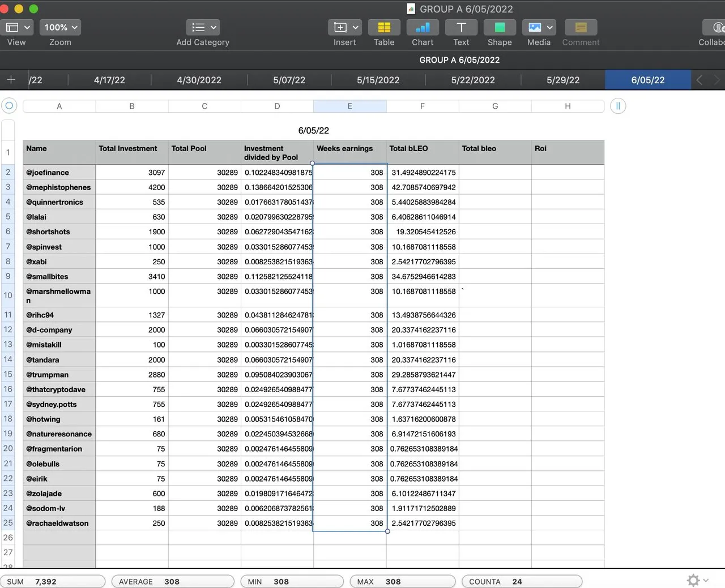Click the Chart toolbar icon

point(423,27)
